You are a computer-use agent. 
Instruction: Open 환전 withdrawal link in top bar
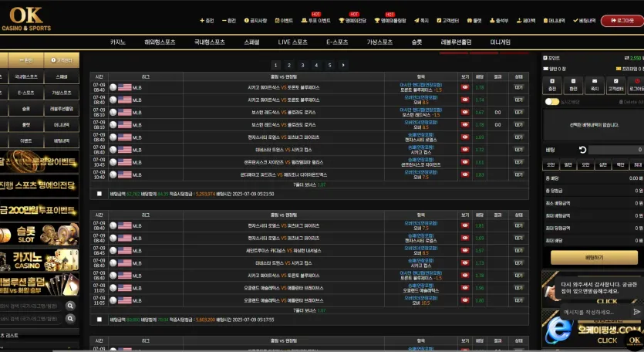229,21
